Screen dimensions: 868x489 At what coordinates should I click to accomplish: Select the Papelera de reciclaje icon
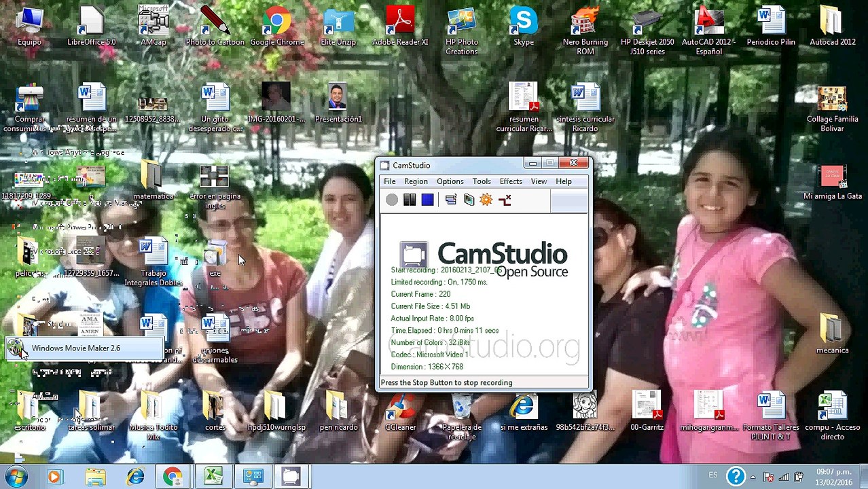pyautogui.click(x=462, y=416)
